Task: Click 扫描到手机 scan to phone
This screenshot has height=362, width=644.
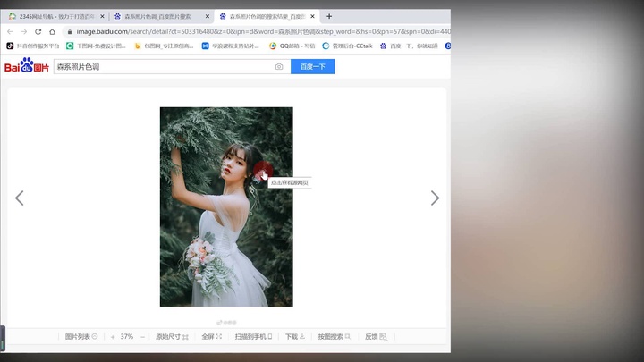Action: click(253, 337)
